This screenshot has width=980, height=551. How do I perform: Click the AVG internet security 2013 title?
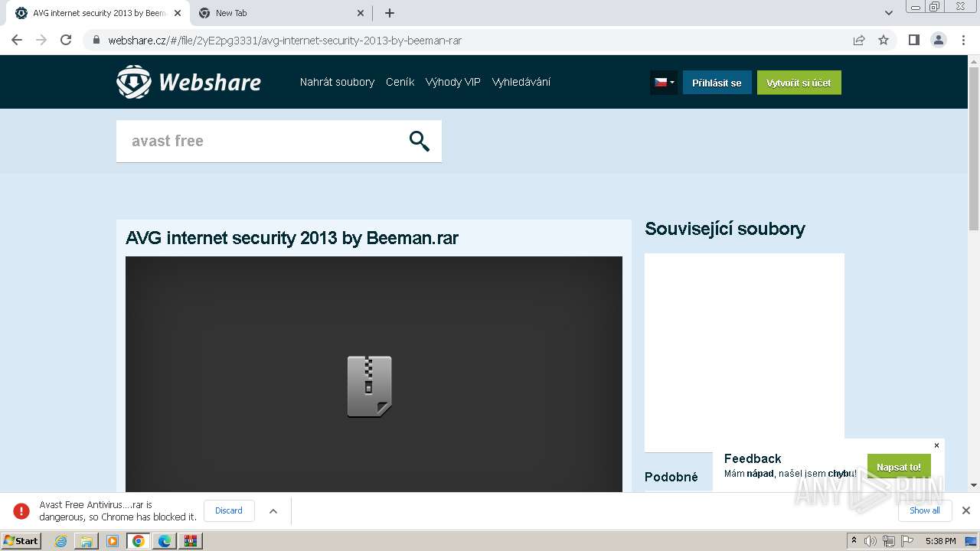(x=292, y=238)
